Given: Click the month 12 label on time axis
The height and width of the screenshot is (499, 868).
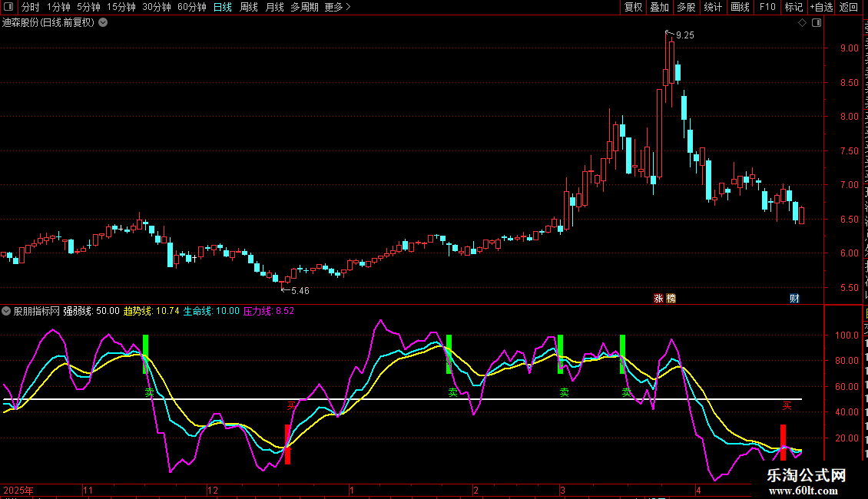Looking at the screenshot, I should [213, 490].
